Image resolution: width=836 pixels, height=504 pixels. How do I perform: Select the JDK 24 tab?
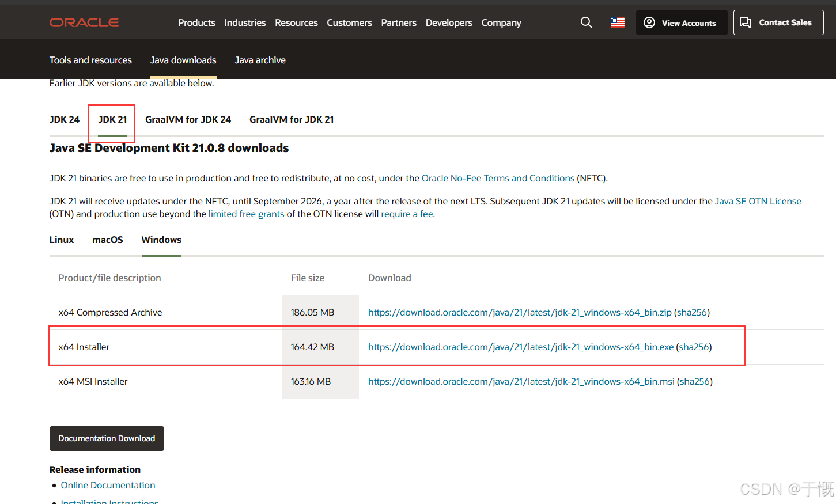(65, 119)
